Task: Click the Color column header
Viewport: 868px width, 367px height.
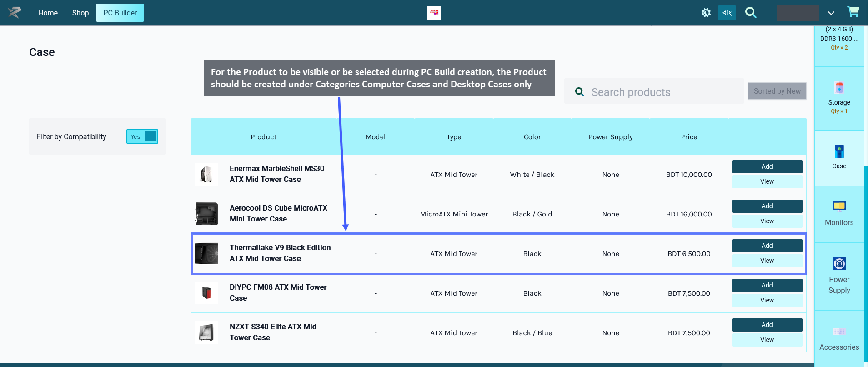Action: 532,137
